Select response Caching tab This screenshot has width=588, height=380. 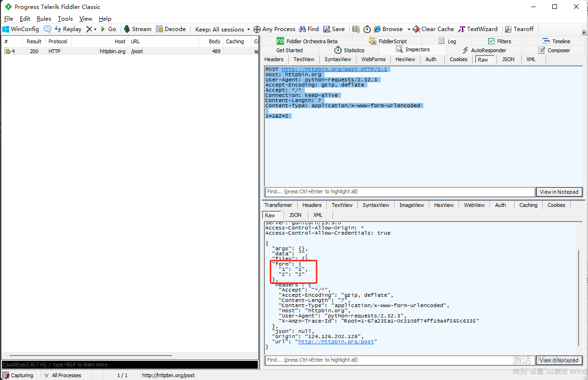pos(528,205)
